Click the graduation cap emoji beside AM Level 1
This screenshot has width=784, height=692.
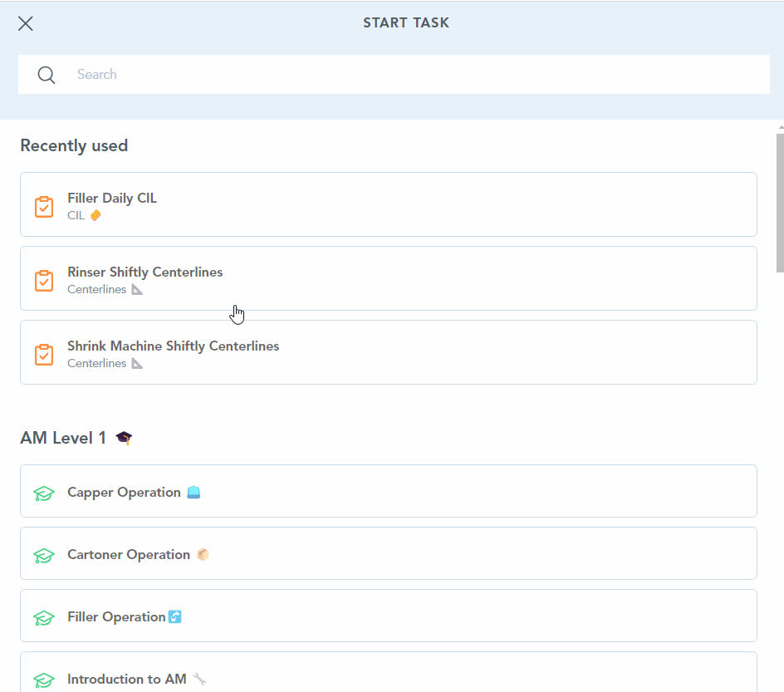[x=123, y=436]
